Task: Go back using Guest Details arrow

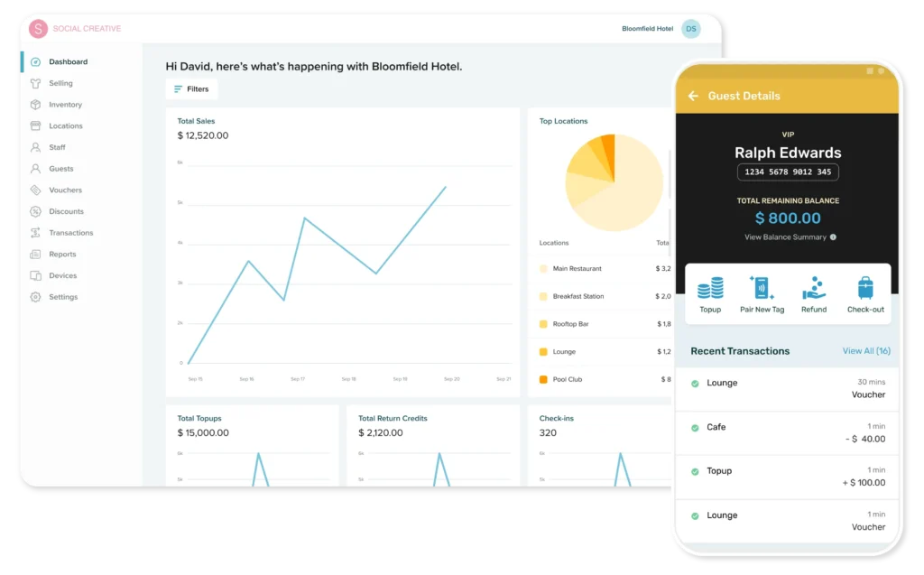Action: pyautogui.click(x=693, y=96)
